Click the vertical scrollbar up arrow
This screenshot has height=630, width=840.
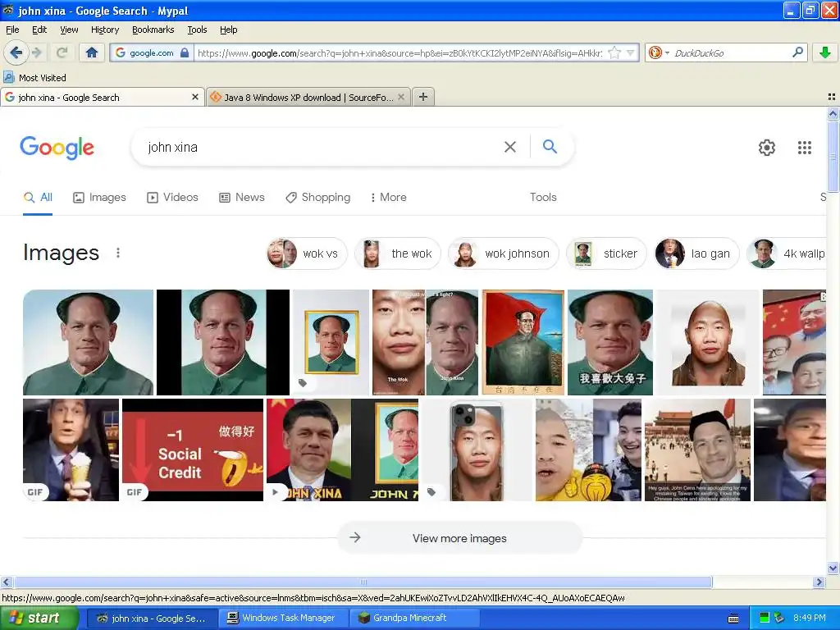[x=833, y=113]
